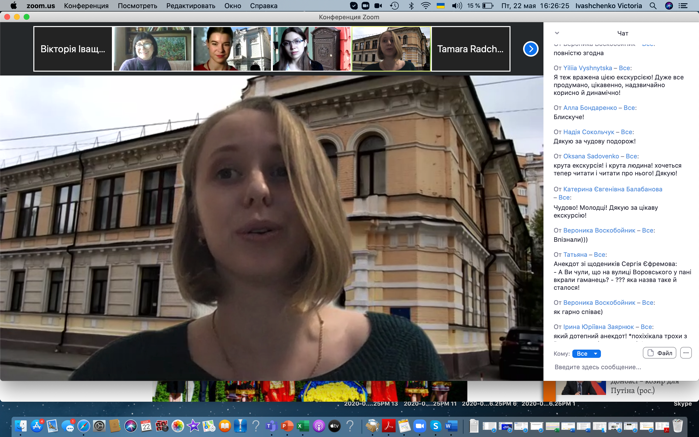Open iMovie from the Dock
Screen dimensions: 699x437
193,426
